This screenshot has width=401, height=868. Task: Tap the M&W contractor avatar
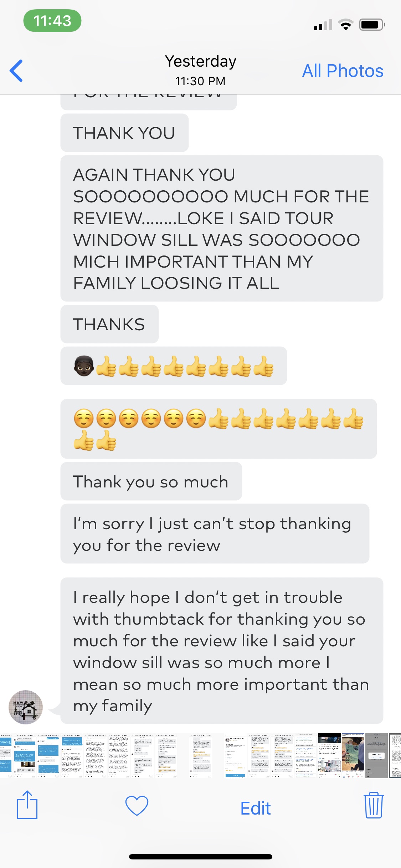26,707
